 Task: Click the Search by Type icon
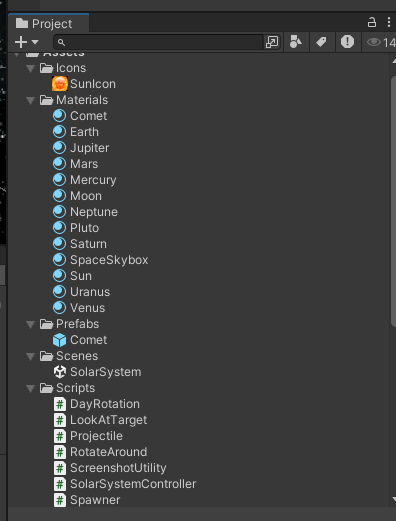pos(296,42)
